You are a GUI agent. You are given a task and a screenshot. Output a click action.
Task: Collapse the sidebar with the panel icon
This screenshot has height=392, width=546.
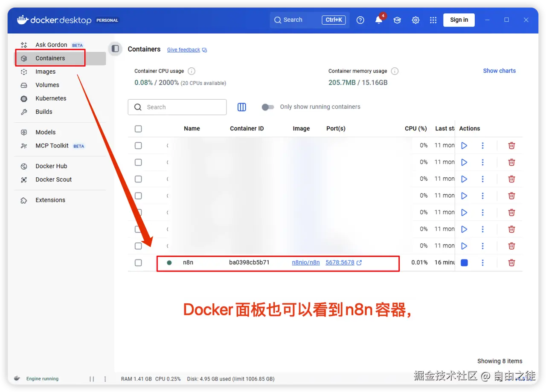tap(115, 49)
